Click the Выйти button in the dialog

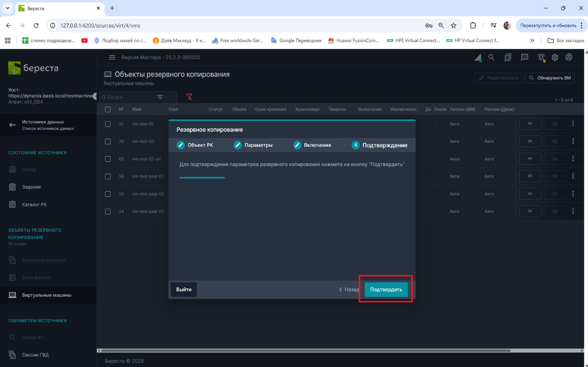pos(184,289)
